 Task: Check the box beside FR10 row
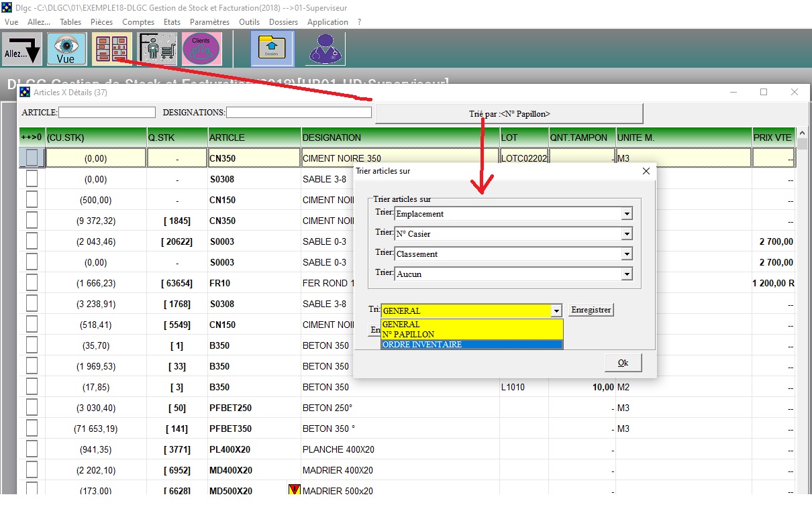(32, 283)
